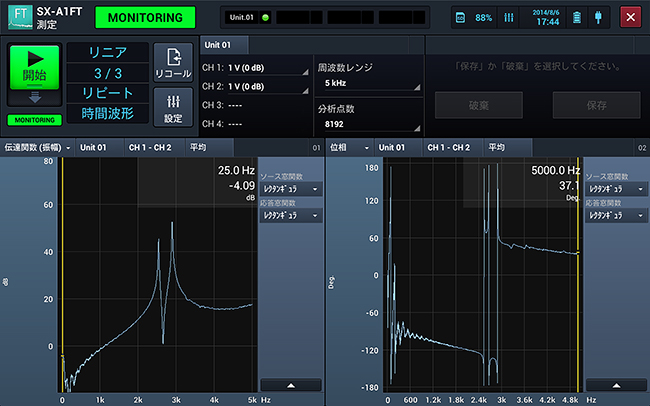Image resolution: width=650 pixels, height=406 pixels.
Task: Open the 伝達関数 (振幅) graph type dropdown
Action: coord(34,147)
